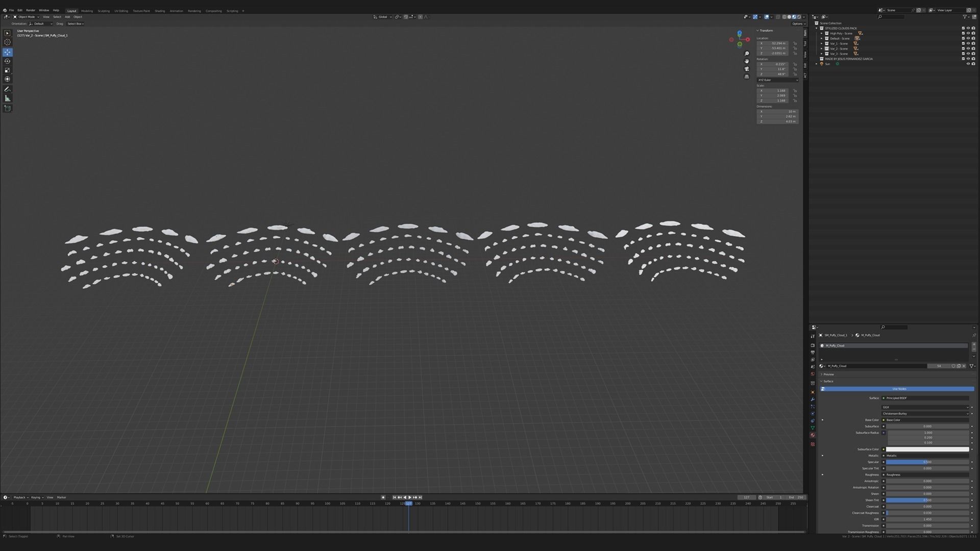The height and width of the screenshot is (551, 980).
Task: Open the Object Mode dropdown
Action: [x=27, y=17]
